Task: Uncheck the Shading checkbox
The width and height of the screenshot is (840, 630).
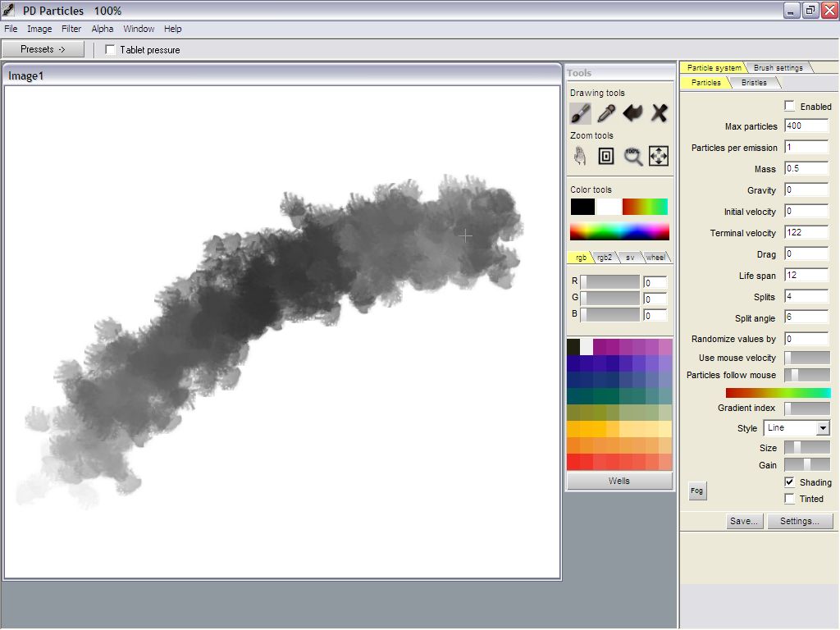Action: [790, 482]
